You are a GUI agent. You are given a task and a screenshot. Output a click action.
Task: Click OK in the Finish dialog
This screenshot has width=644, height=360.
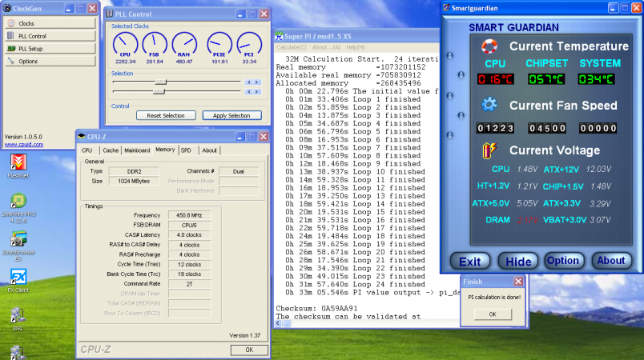point(493,314)
